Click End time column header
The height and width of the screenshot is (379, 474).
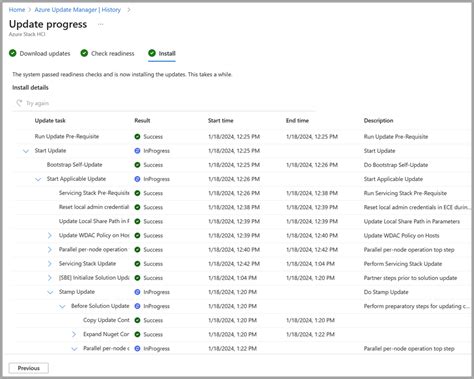click(x=297, y=120)
